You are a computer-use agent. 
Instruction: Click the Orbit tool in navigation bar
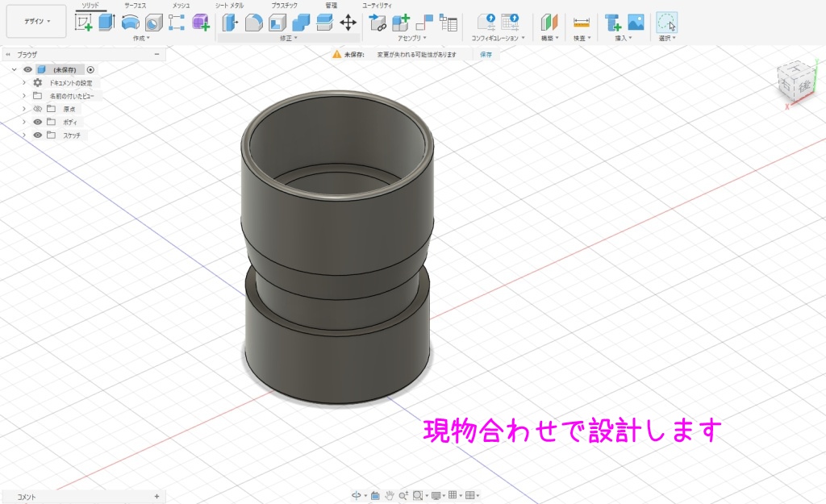pyautogui.click(x=356, y=495)
